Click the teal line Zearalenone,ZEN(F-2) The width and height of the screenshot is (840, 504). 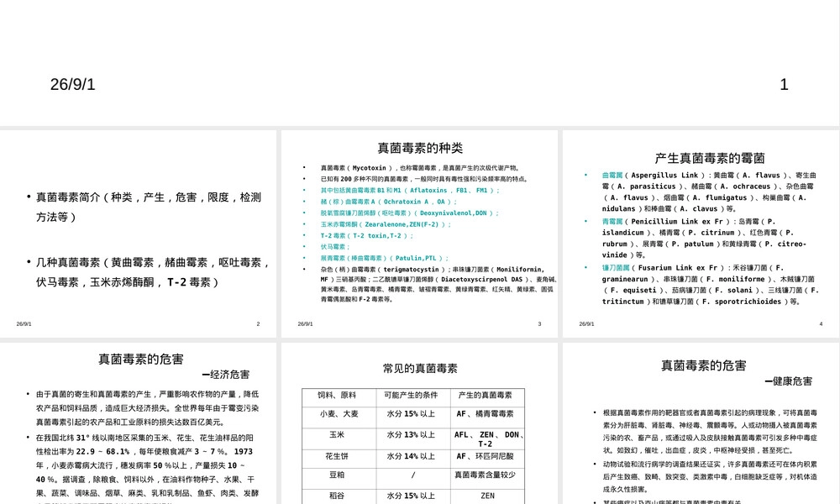point(386,224)
